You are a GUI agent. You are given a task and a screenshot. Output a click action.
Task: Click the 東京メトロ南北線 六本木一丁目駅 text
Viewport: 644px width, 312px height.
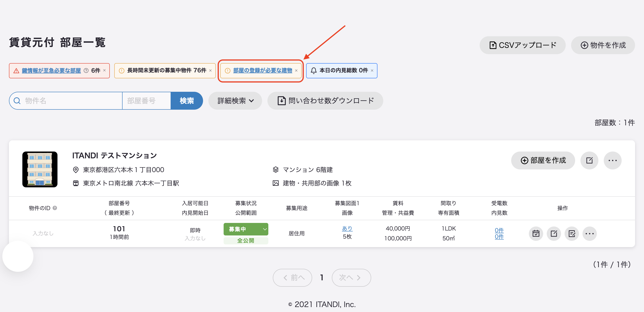131,183
